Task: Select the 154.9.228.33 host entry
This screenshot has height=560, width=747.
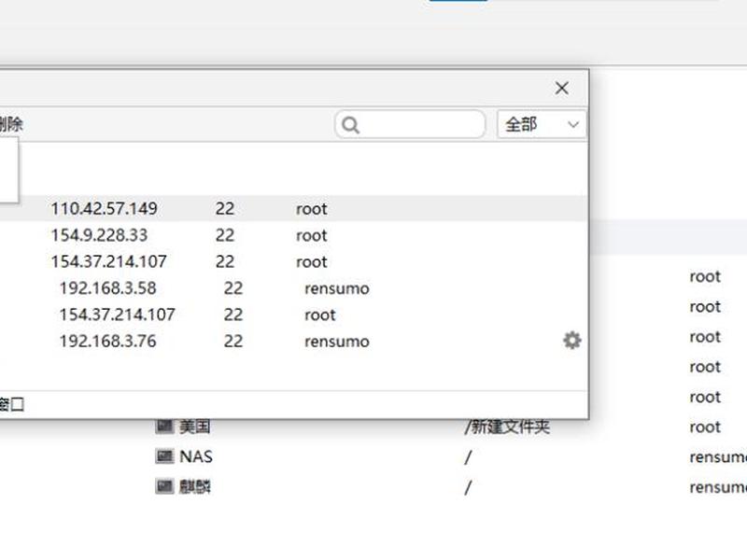Action: point(100,235)
